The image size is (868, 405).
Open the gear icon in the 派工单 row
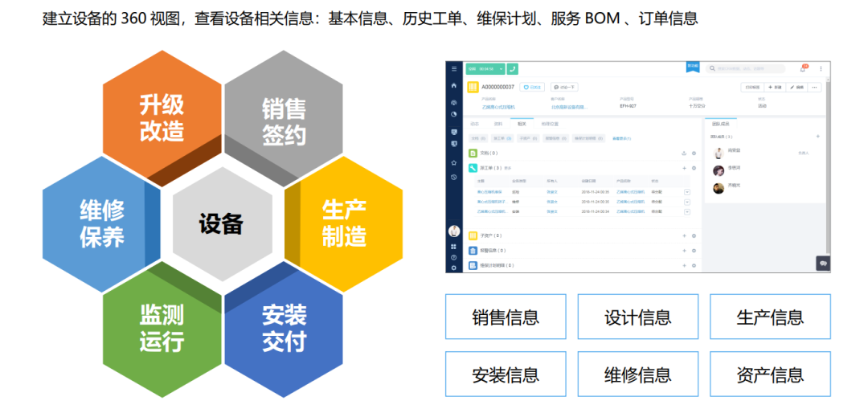[694, 168]
